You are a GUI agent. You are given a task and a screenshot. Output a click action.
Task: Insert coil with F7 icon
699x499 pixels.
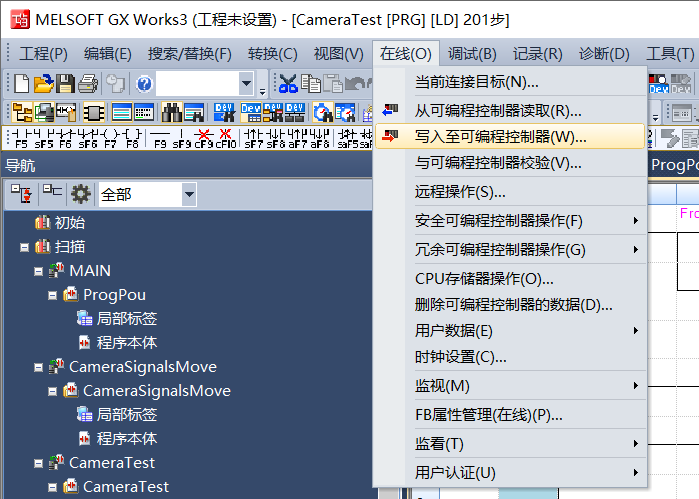[x=110, y=139]
